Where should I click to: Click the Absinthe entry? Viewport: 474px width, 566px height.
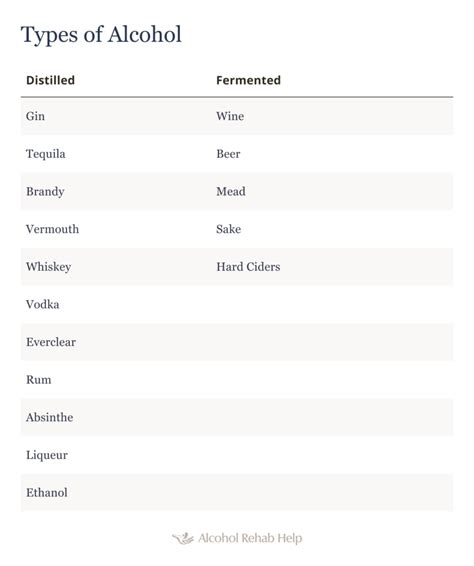49,418
